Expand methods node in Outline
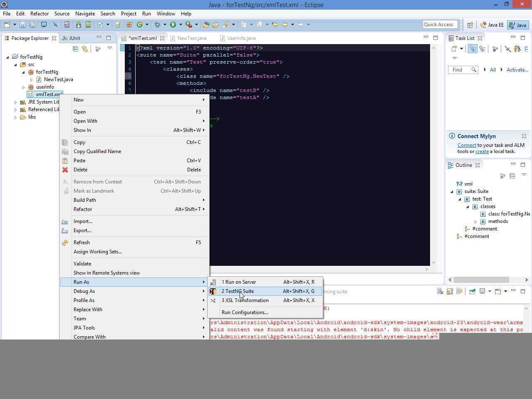 475,222
